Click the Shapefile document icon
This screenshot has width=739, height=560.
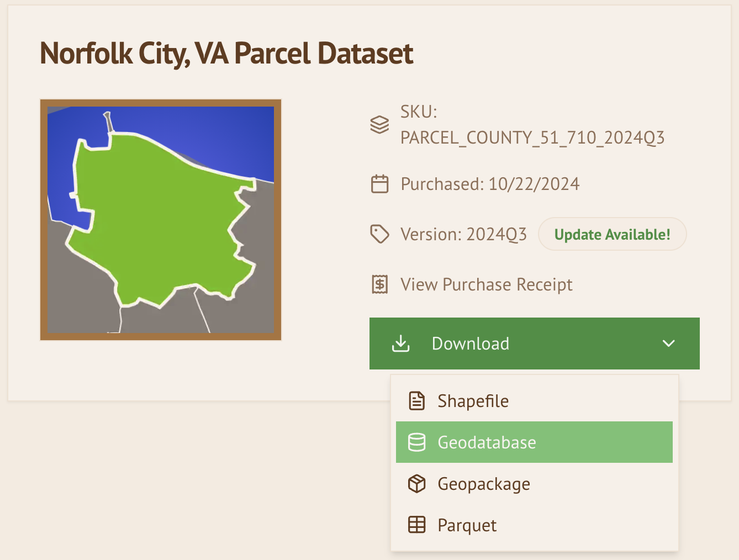tap(416, 401)
